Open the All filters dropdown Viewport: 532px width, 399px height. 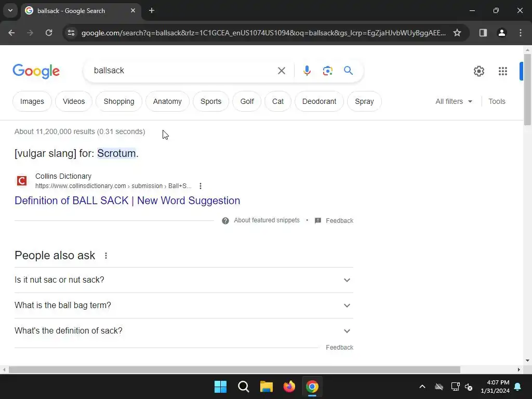tap(454, 101)
